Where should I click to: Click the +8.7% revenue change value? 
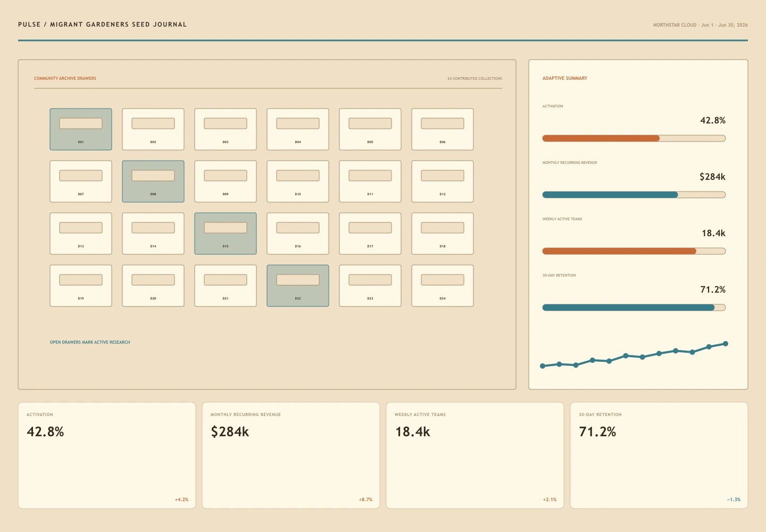365,500
